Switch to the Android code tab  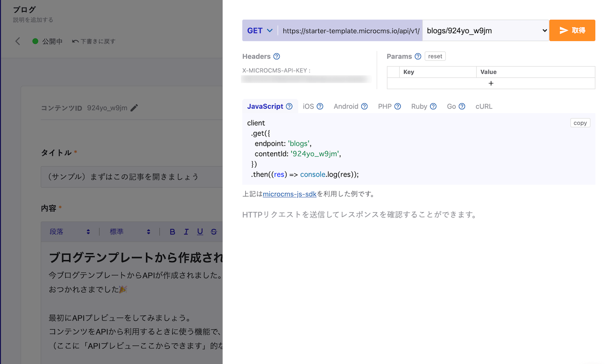[346, 106]
